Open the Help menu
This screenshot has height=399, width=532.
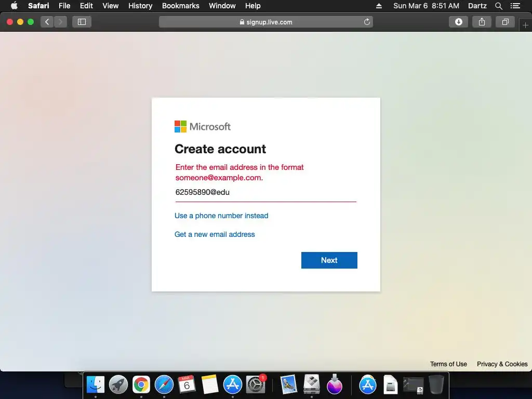(x=253, y=6)
